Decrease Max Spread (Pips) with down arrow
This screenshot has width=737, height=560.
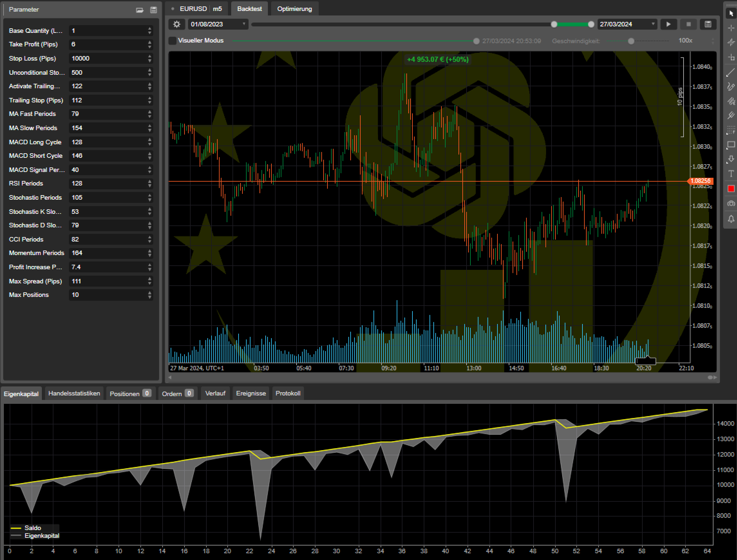(x=150, y=283)
